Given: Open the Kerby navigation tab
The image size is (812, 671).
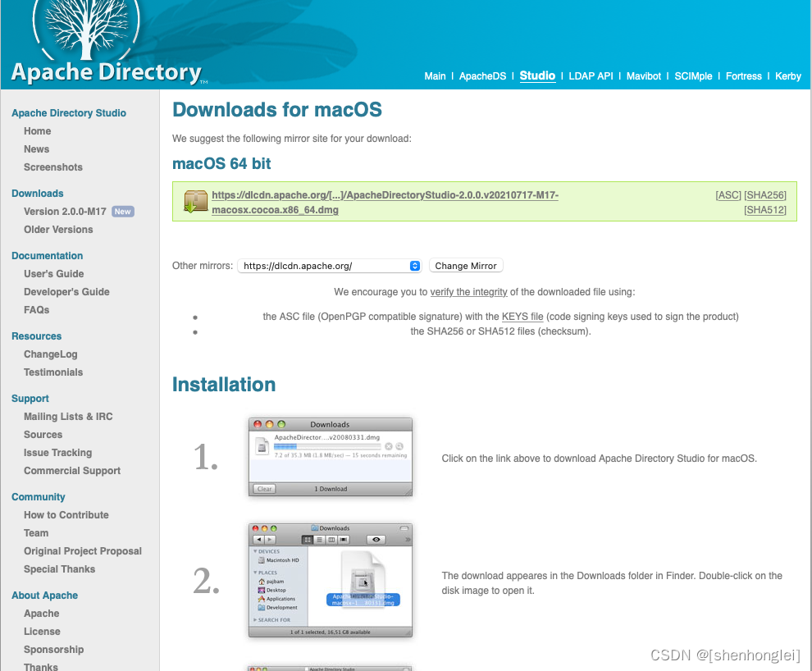Looking at the screenshot, I should (x=788, y=76).
